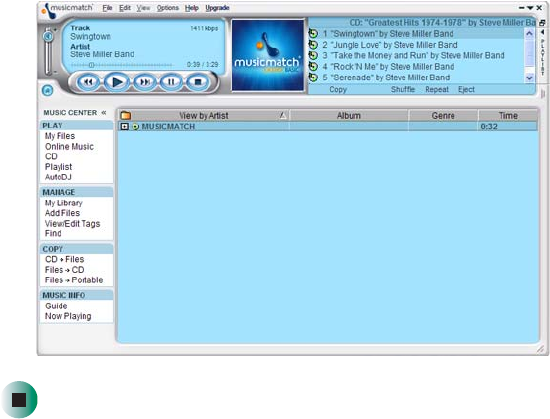This screenshot has width=550, height=419.
Task: Open View/Edit Tags
Action: click(72, 224)
